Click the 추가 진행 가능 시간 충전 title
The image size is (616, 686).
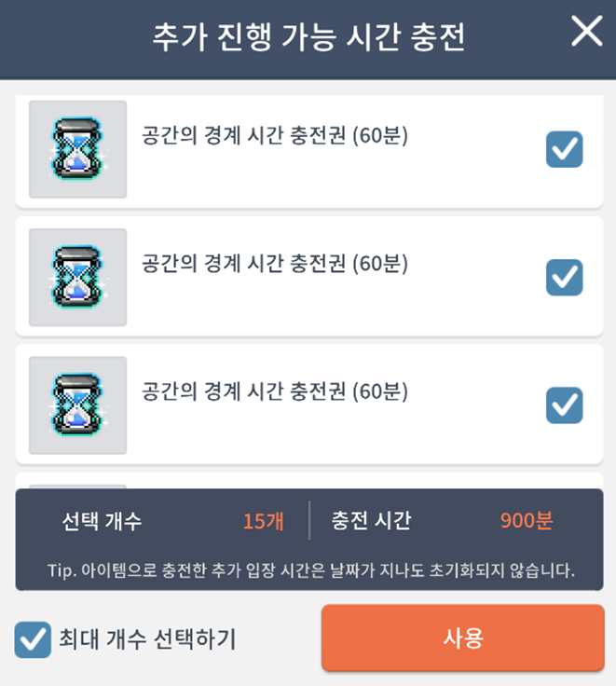point(308,37)
